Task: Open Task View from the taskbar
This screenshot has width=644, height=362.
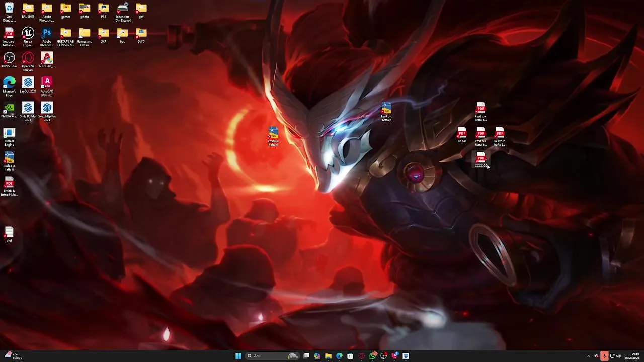Action: pos(306,356)
